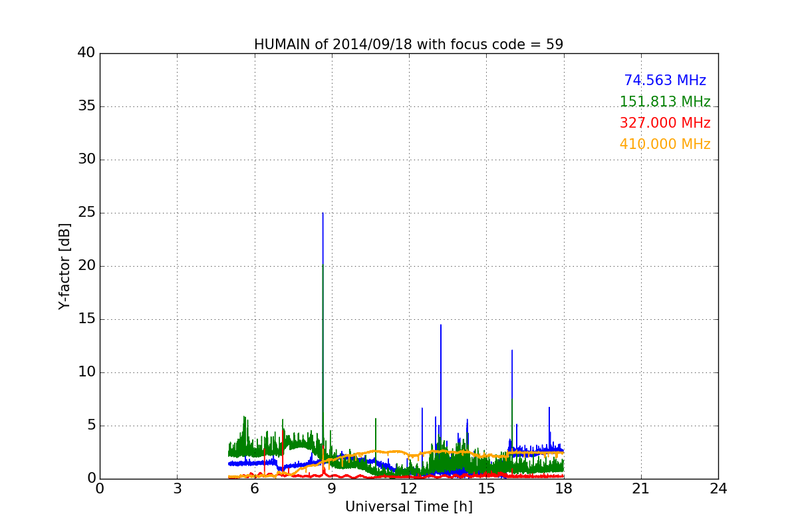The image size is (798, 532).
Task: Click the y-axis tick label 25
Action: click(x=86, y=213)
